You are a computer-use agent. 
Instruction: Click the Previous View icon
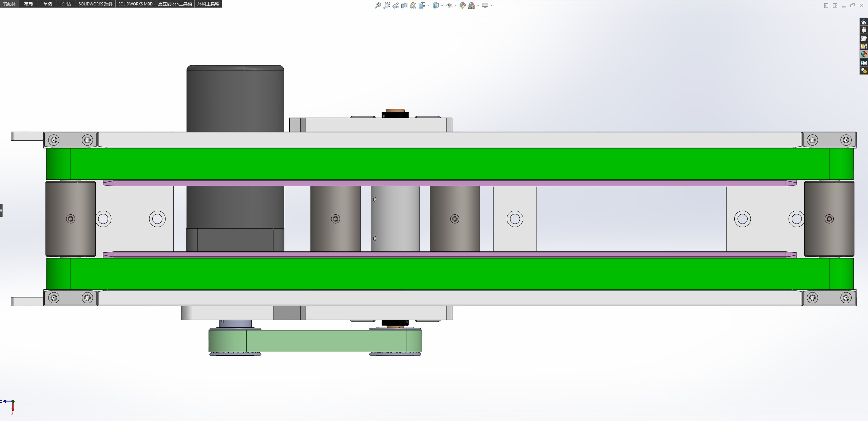pos(396,5)
